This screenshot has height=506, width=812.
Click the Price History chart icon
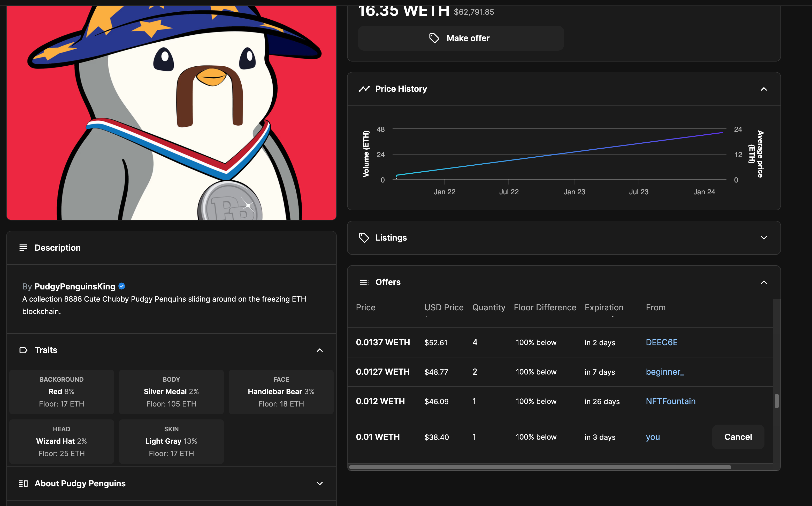tap(364, 89)
